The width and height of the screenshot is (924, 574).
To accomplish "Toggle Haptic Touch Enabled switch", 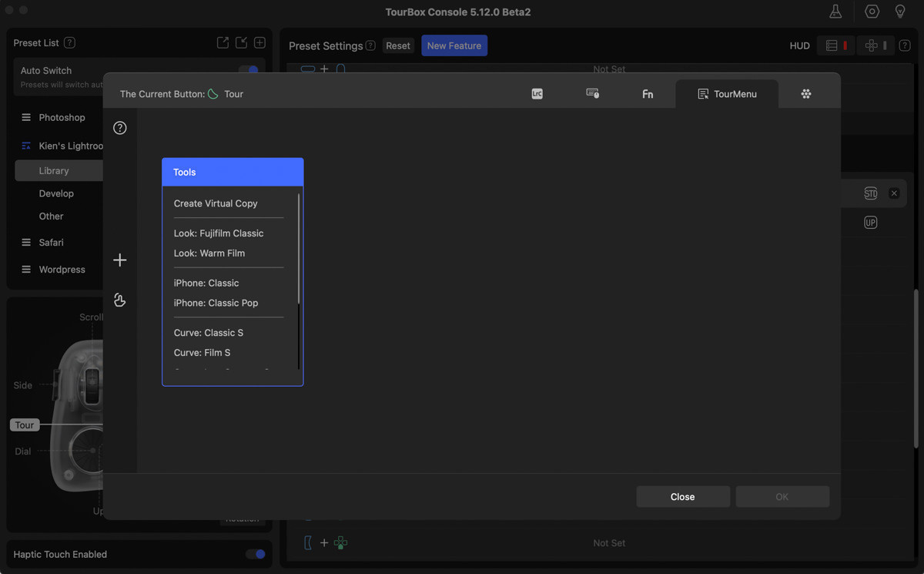I will 255,554.
